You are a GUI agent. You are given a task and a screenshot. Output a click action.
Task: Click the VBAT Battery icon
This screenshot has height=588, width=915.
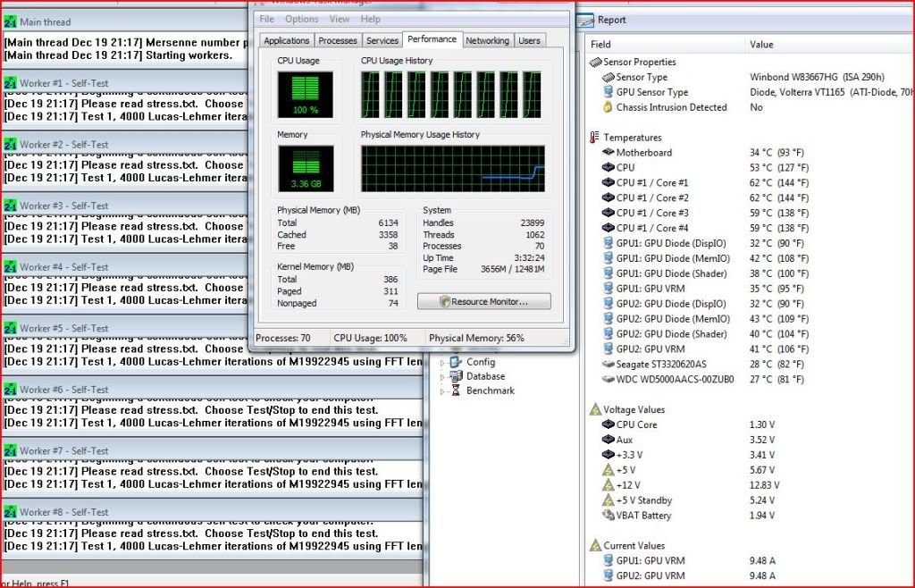point(608,516)
